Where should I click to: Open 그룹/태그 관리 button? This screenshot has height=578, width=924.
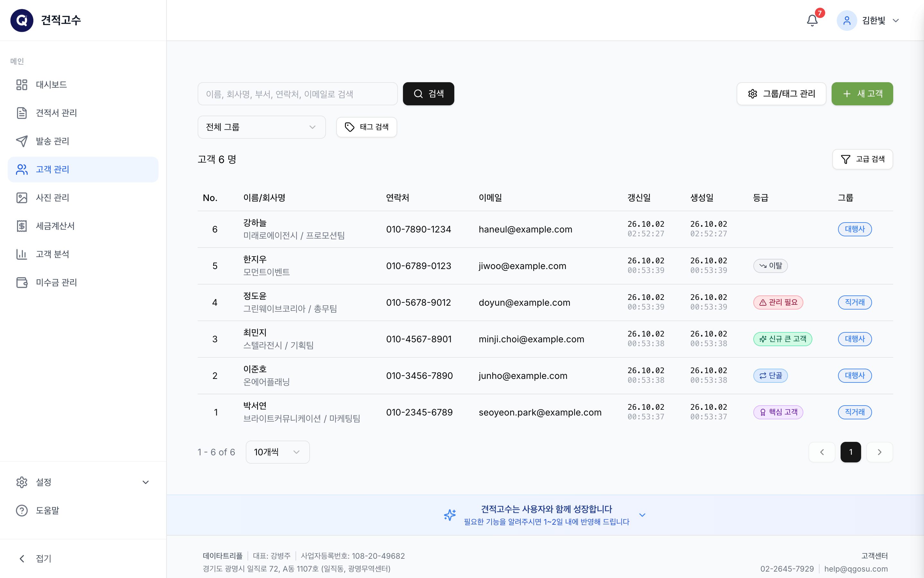(x=781, y=94)
